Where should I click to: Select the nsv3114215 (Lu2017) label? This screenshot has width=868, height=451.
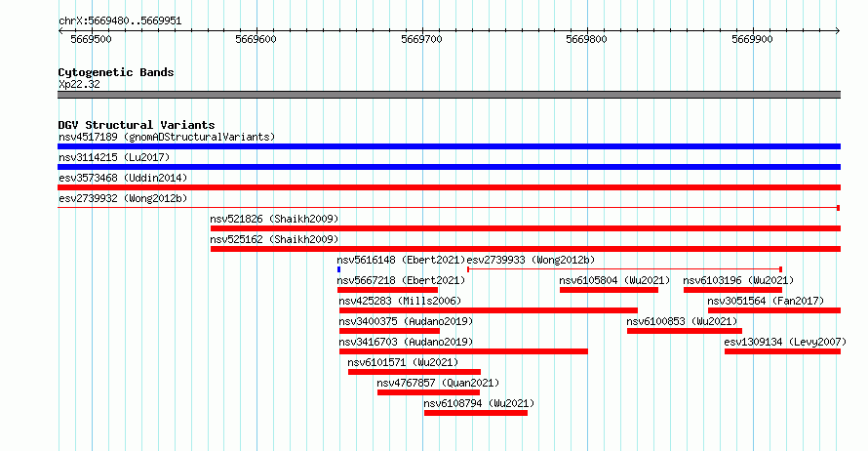(x=114, y=157)
